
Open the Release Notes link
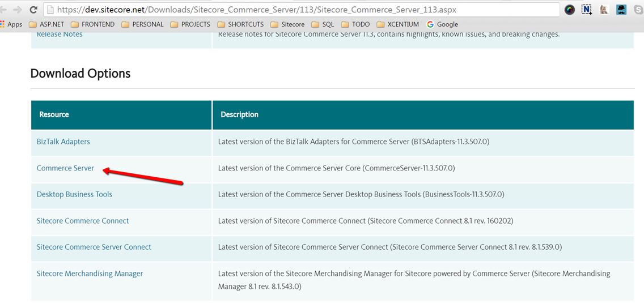60,34
